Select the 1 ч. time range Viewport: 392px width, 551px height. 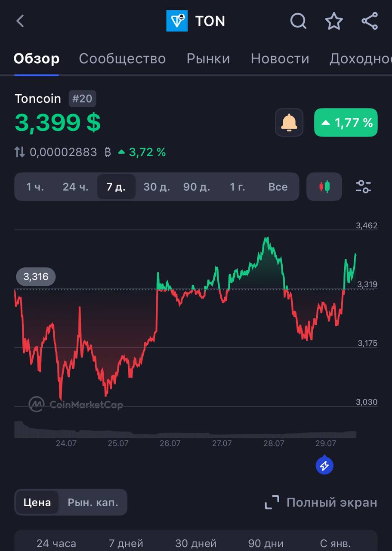coord(35,187)
